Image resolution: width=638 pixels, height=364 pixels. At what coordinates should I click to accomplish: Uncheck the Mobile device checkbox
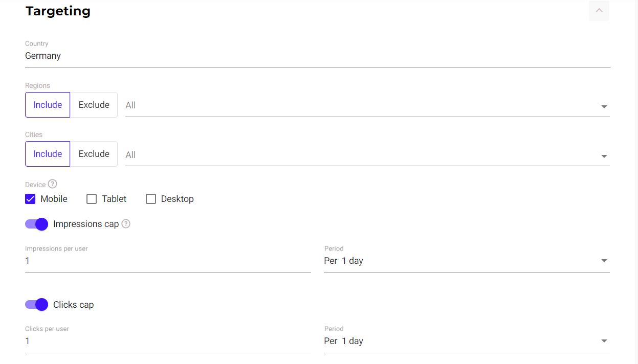click(x=30, y=199)
